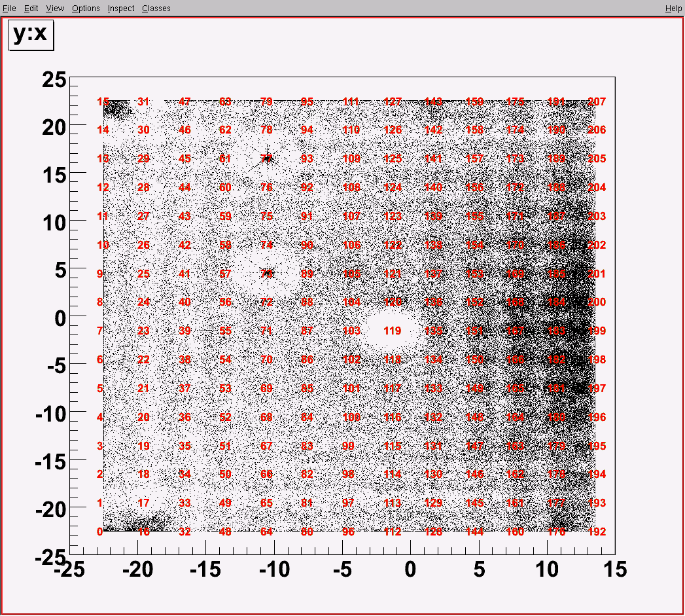685x616 pixels.
Task: Click the red label 94
Action: (307, 130)
